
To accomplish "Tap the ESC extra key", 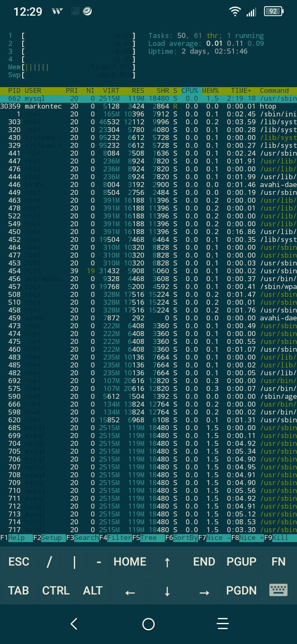I will pyautogui.click(x=19, y=561).
